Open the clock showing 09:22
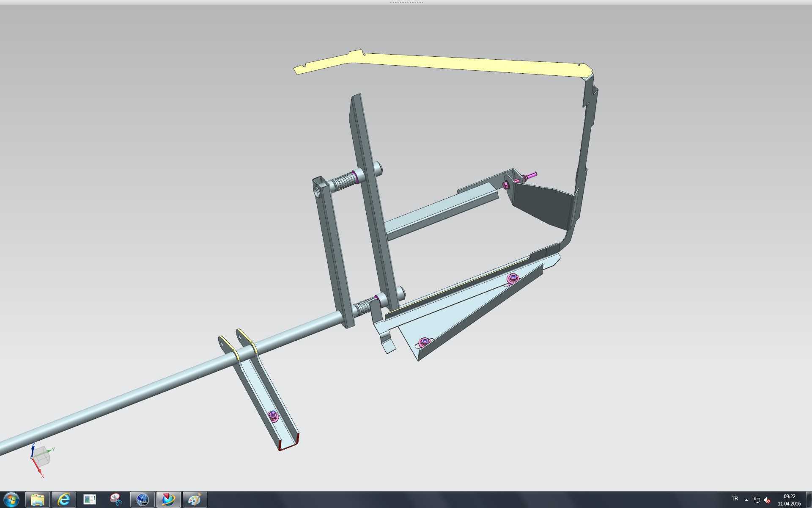The height and width of the screenshot is (508, 812). click(x=789, y=500)
